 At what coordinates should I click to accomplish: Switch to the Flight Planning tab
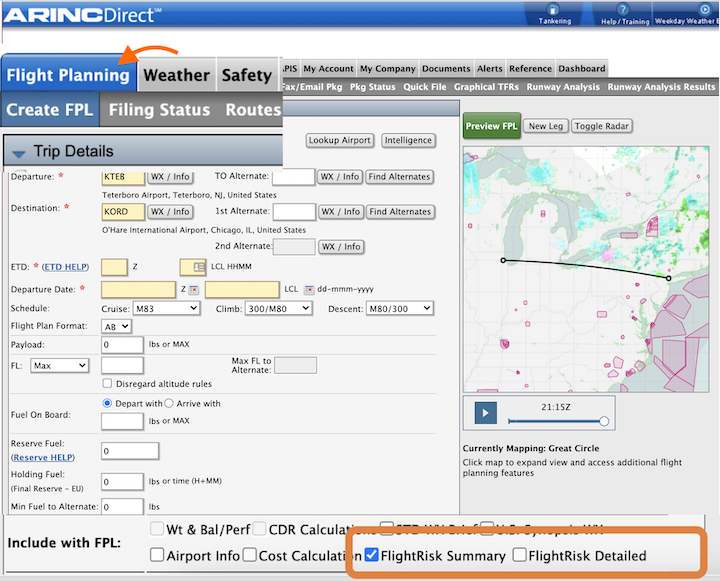(x=68, y=75)
